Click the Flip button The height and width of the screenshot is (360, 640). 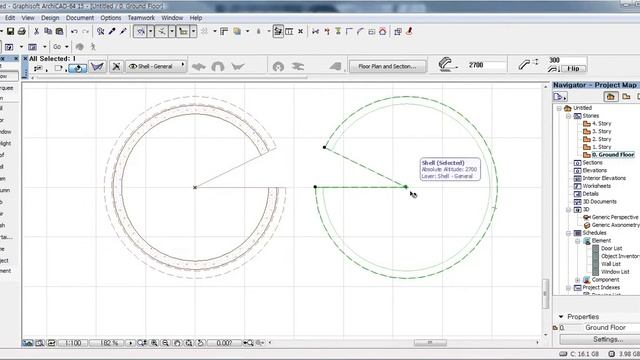[573, 69]
